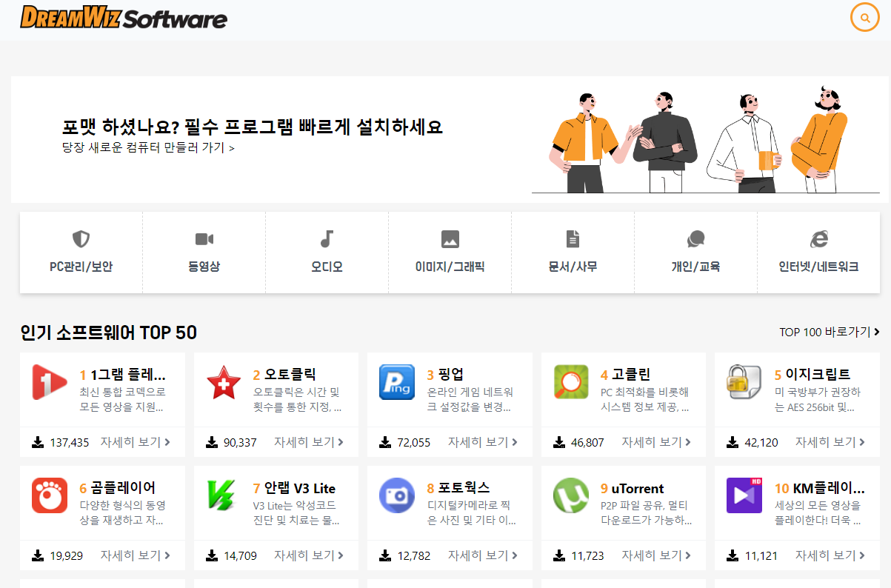This screenshot has width=891, height=588.
Task: Open 자세히 보기 for 핑업
Action: click(x=483, y=442)
